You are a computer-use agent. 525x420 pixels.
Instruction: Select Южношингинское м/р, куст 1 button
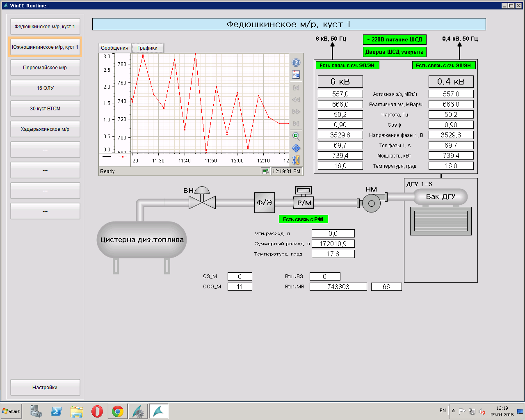(45, 47)
